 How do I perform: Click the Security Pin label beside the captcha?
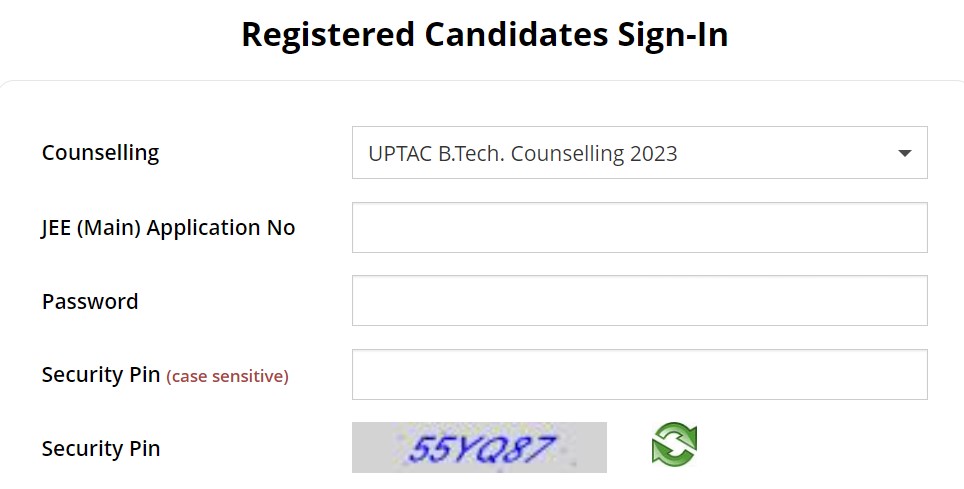tap(100, 449)
